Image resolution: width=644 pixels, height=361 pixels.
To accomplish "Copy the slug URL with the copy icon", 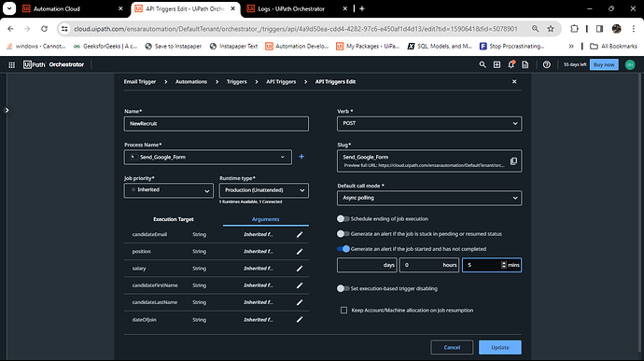I will click(513, 161).
